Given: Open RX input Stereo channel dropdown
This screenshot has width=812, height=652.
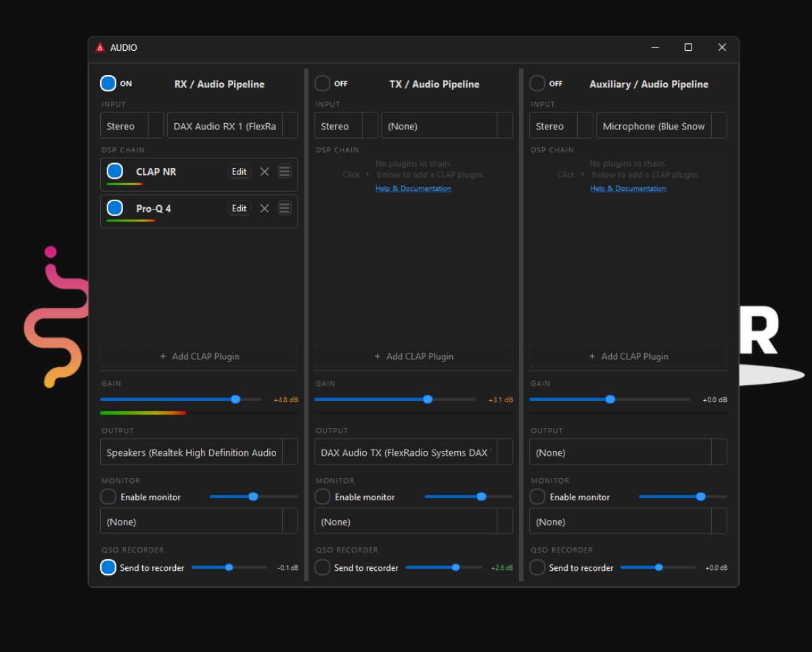Looking at the screenshot, I should pyautogui.click(x=132, y=126).
